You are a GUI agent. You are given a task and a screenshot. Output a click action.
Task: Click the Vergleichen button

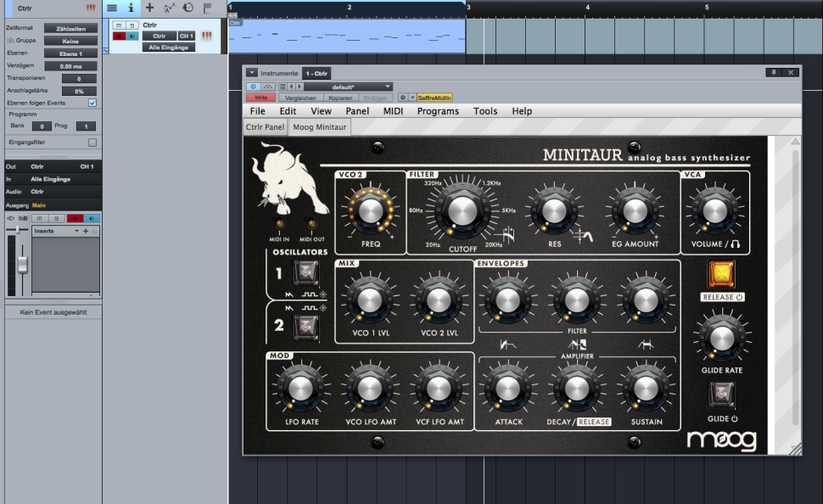click(300, 98)
